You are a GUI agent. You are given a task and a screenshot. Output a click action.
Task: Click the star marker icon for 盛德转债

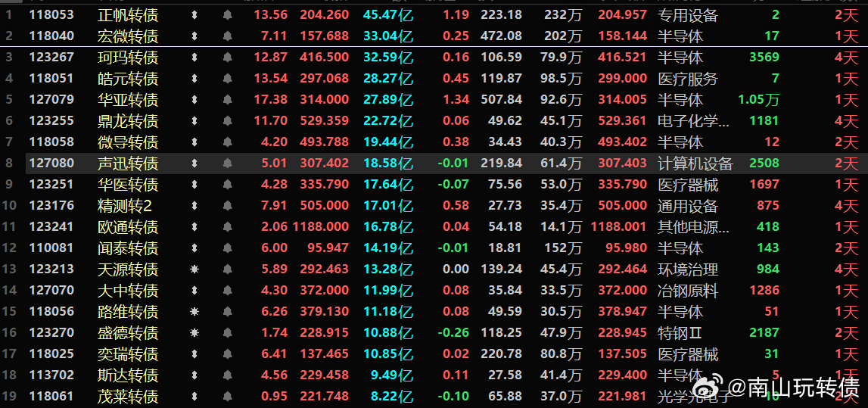point(194,333)
